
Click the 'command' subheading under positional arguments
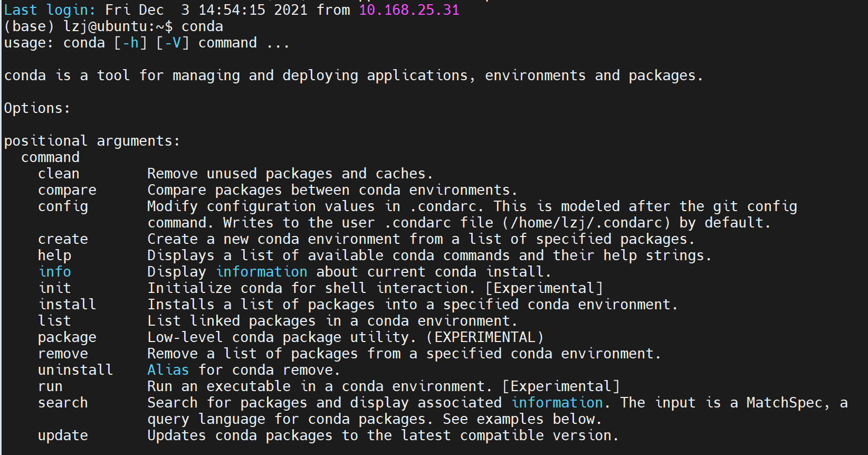tap(50, 157)
